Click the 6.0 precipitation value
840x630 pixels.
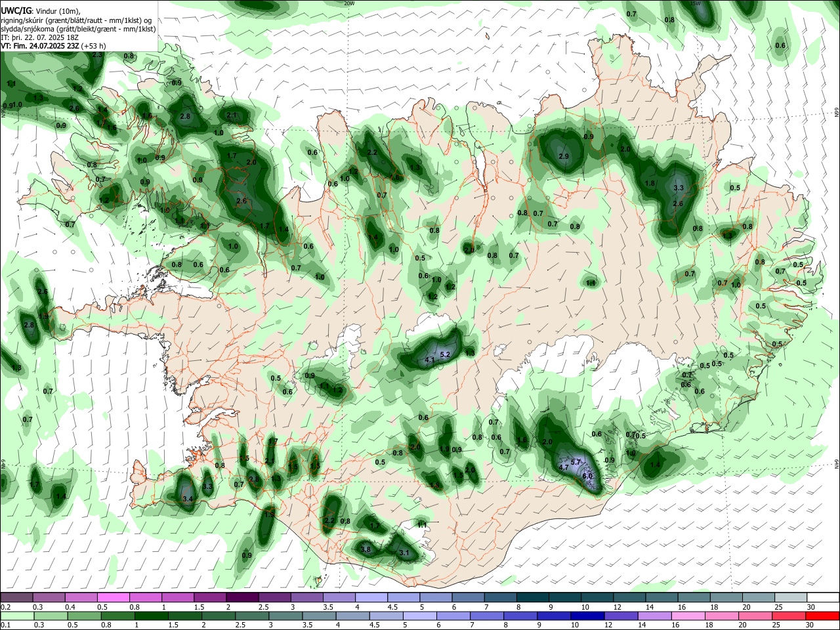587,476
